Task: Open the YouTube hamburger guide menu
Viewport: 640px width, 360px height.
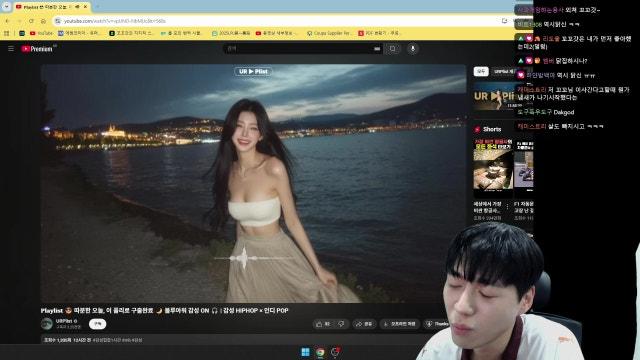Action: pos(11,49)
